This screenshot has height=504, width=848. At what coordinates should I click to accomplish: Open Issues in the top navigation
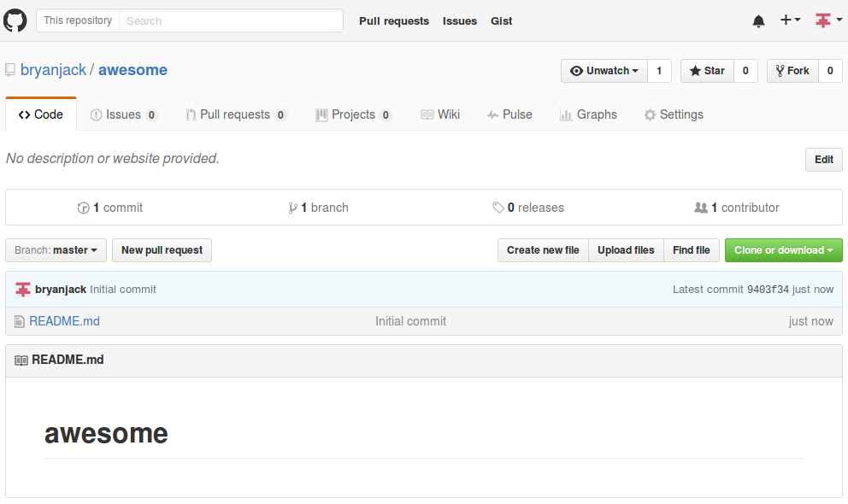pos(460,21)
